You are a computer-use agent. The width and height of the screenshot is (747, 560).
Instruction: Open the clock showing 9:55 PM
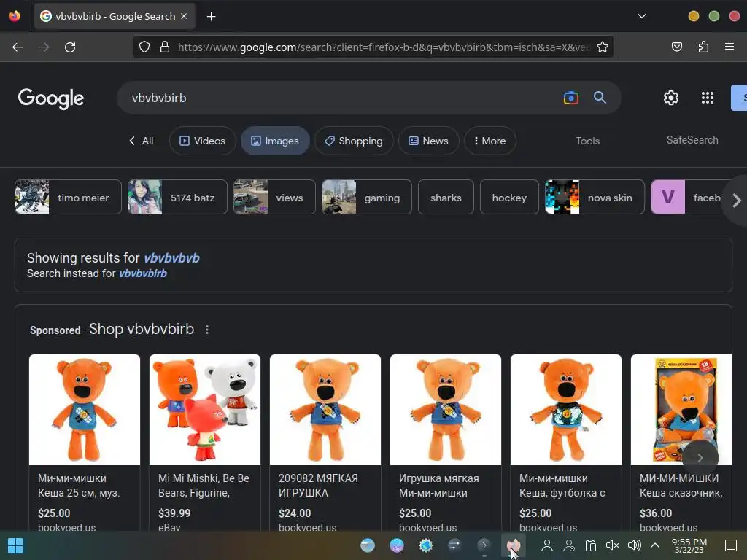pos(689,545)
